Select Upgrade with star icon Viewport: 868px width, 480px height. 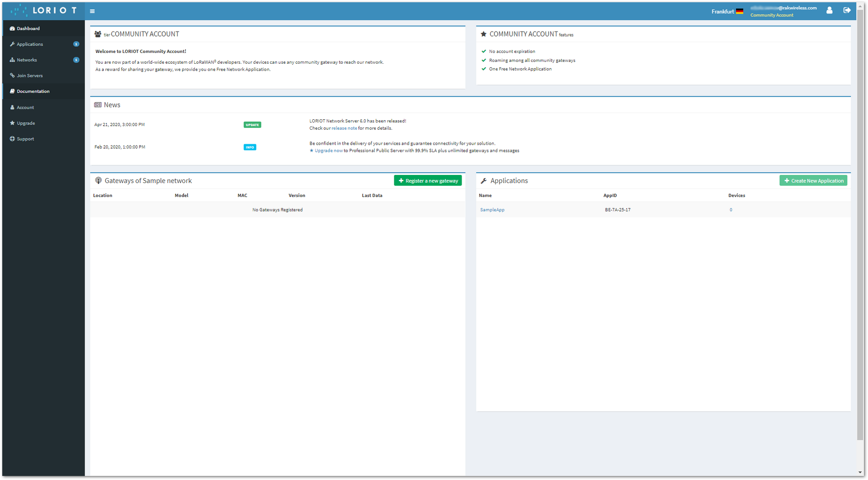click(x=43, y=123)
